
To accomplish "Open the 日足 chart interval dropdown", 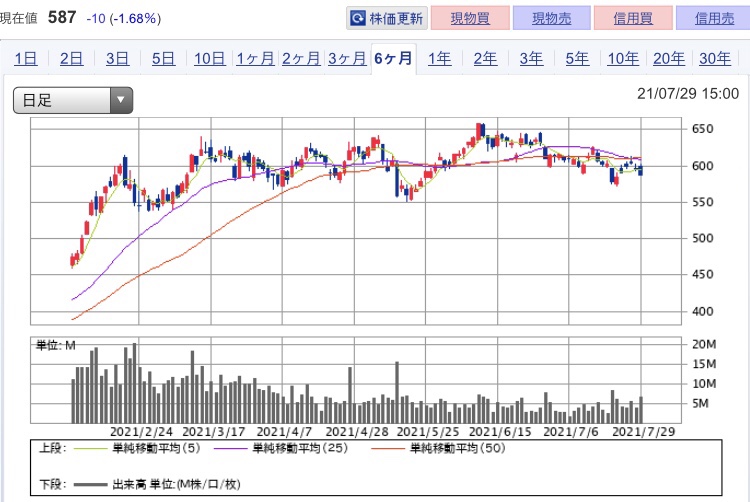I will [73, 100].
